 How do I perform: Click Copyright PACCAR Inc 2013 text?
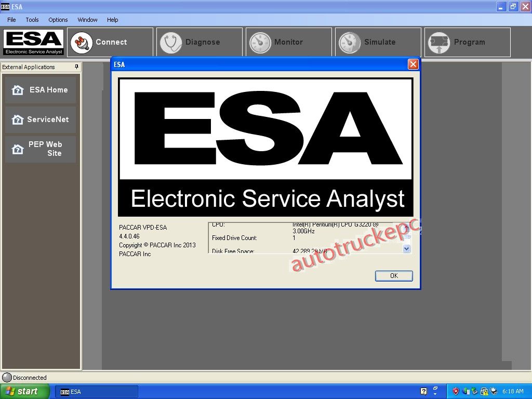[x=157, y=245]
